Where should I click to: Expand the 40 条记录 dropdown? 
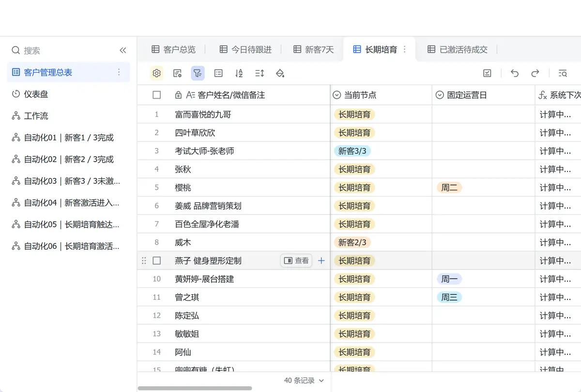tap(304, 380)
